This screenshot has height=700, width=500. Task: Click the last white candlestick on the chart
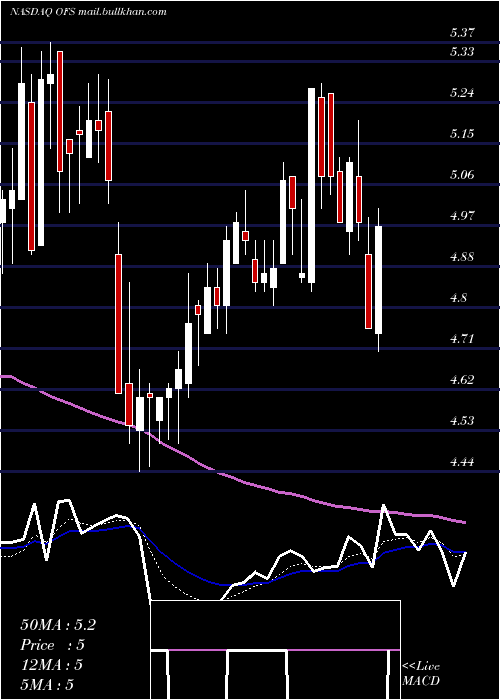(379, 280)
